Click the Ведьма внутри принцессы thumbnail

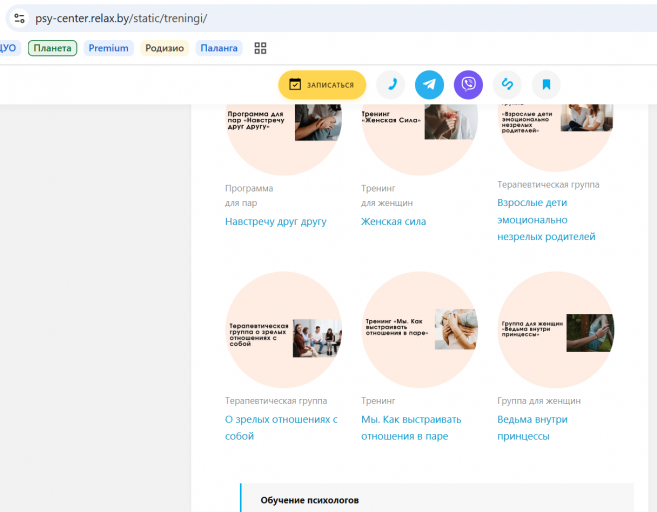pyautogui.click(x=556, y=330)
